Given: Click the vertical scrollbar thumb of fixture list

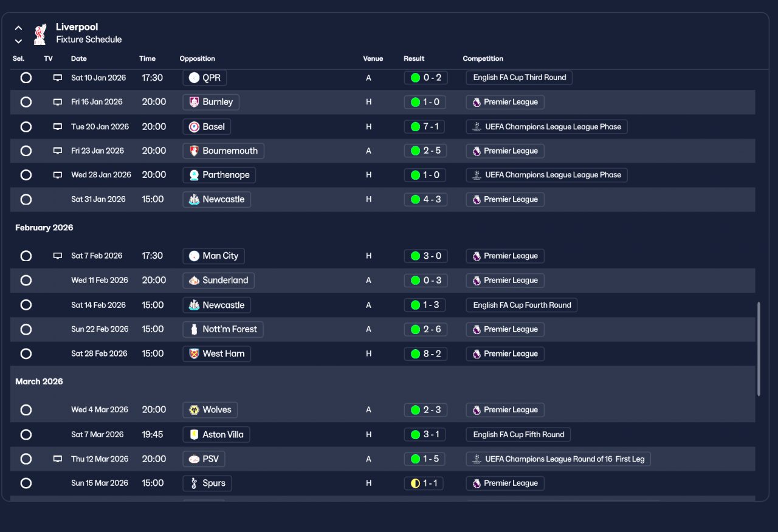Looking at the screenshot, I should point(758,349).
